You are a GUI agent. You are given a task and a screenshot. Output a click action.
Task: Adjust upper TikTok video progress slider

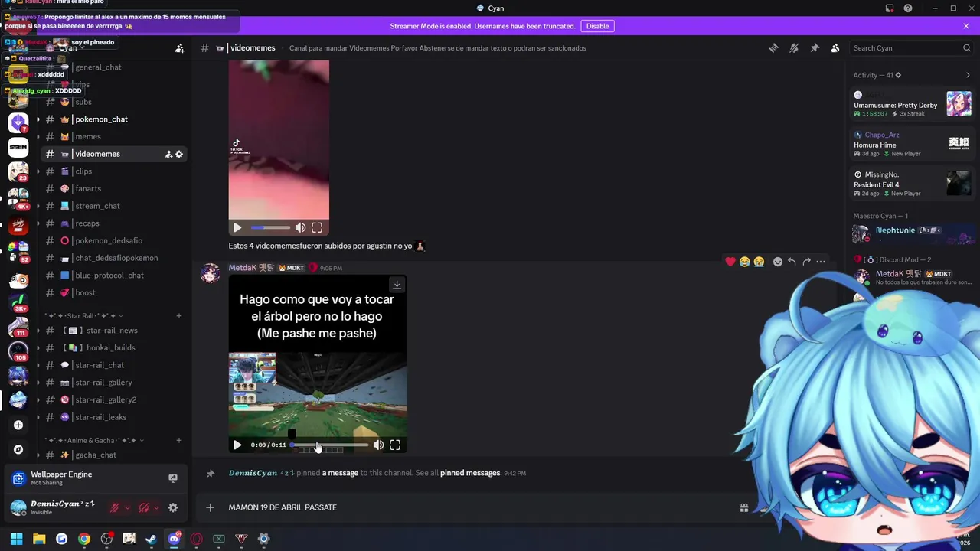[270, 227]
